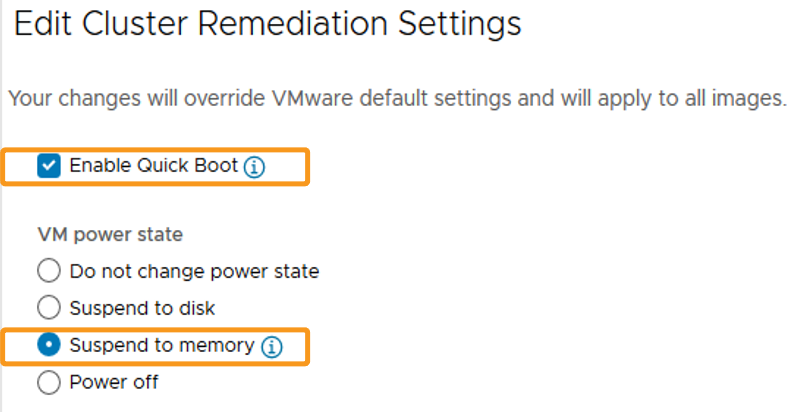This screenshot has width=803, height=412.
Task: Pick the Power off radio button
Action: [x=49, y=382]
